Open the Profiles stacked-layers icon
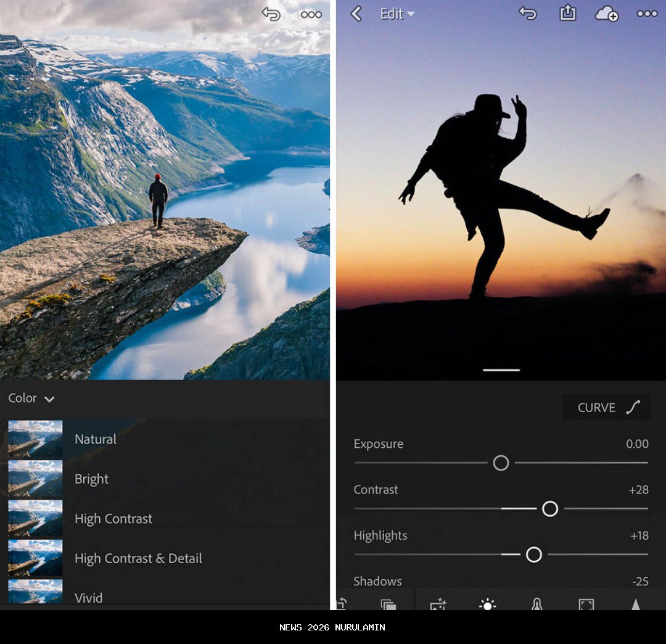 pyautogui.click(x=388, y=603)
